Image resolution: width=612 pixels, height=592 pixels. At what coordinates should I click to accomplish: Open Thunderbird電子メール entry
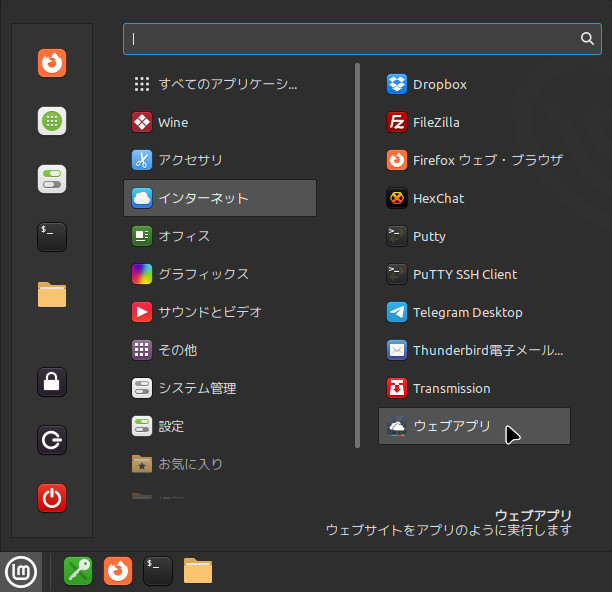click(474, 350)
